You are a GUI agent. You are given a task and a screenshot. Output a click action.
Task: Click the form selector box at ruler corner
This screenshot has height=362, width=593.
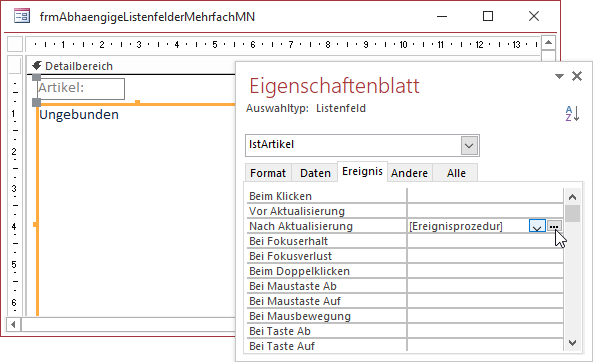15,44
